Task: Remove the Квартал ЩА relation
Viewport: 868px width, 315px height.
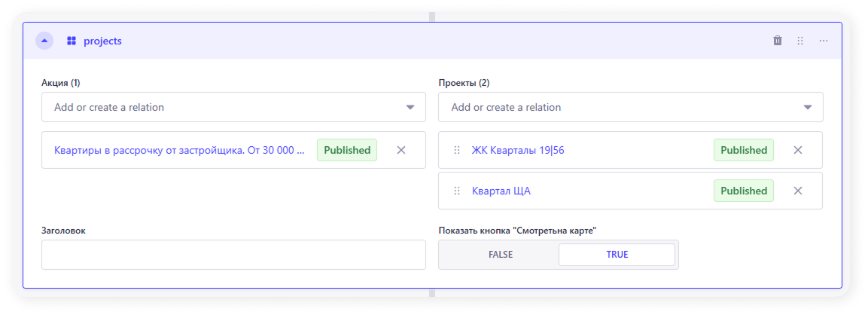Action: click(798, 191)
